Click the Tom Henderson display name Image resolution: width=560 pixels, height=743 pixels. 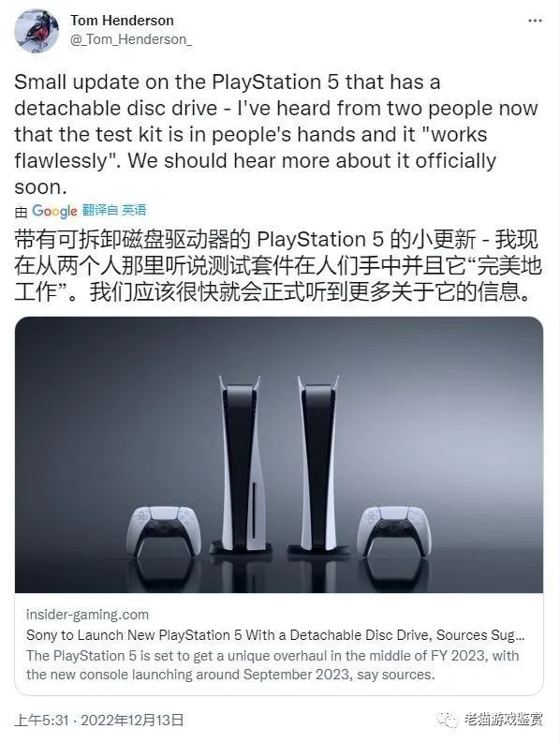pyautogui.click(x=122, y=21)
